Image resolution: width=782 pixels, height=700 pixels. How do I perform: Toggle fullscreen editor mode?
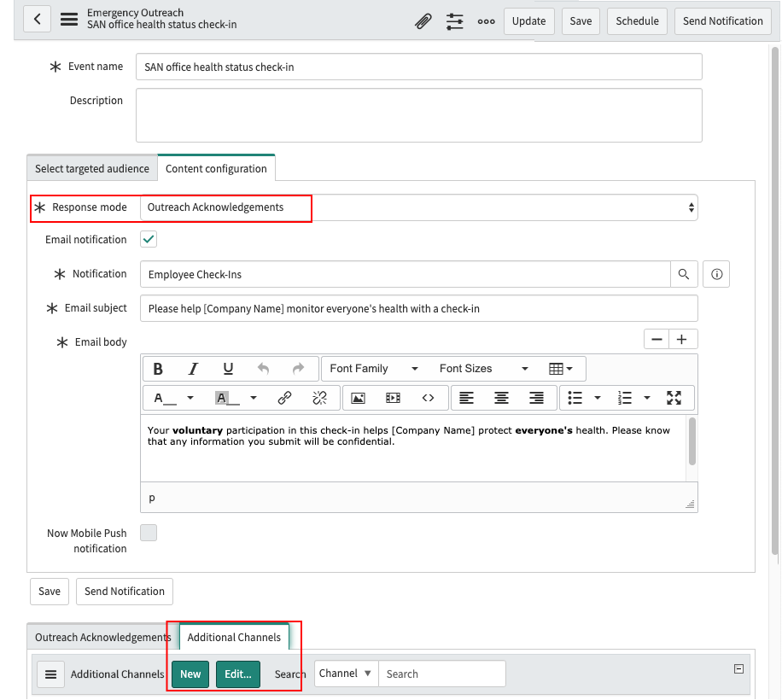coord(674,398)
